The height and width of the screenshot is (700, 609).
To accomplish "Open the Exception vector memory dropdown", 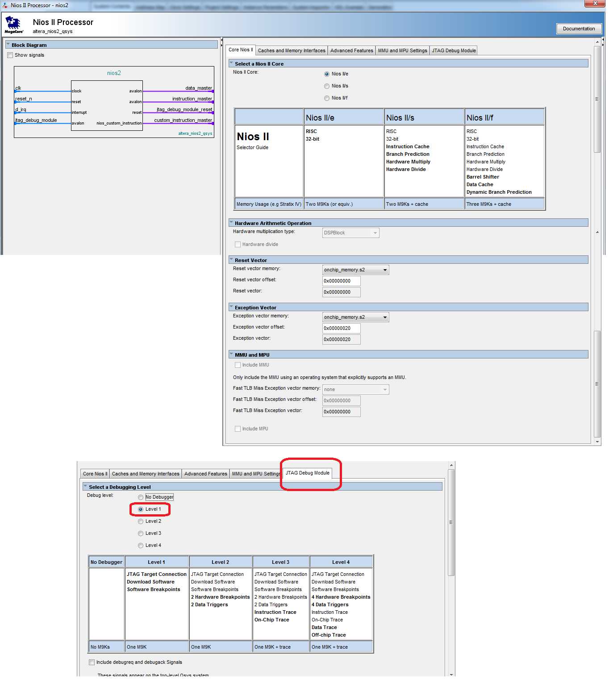I will click(x=355, y=317).
